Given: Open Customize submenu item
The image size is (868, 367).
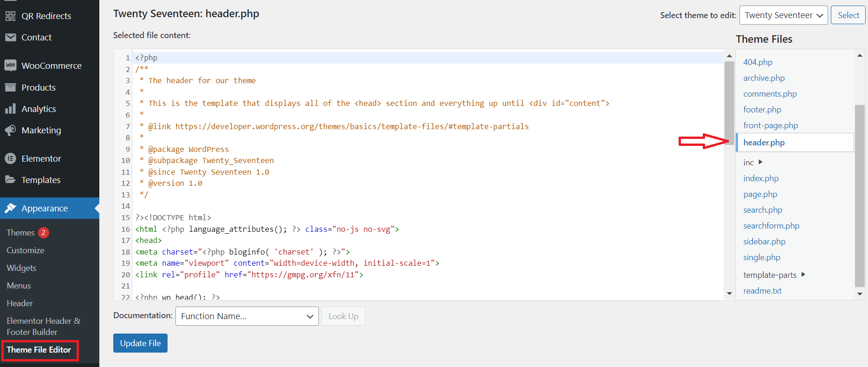Looking at the screenshot, I should [x=26, y=250].
